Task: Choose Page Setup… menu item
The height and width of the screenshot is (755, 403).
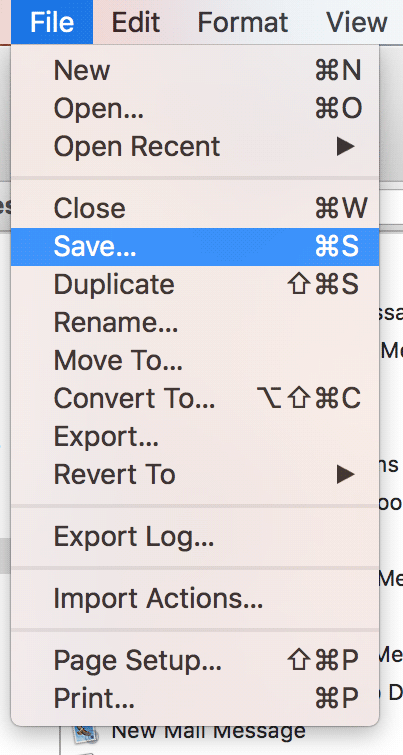Action: point(195,661)
